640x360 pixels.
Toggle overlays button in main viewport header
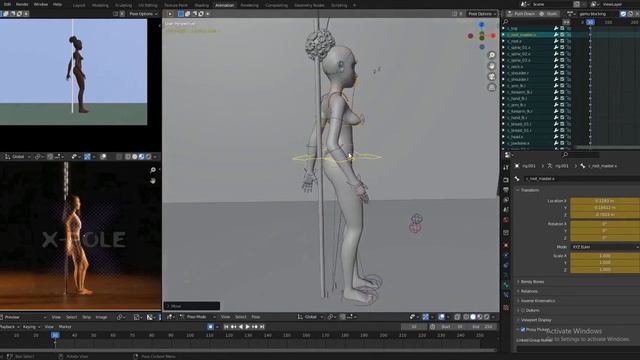(x=441, y=317)
